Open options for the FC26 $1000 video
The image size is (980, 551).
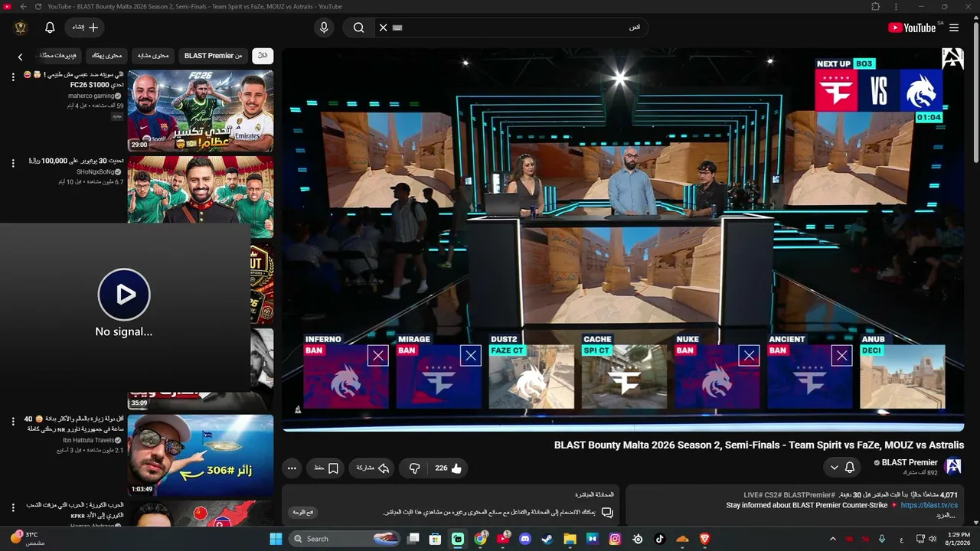[13, 77]
